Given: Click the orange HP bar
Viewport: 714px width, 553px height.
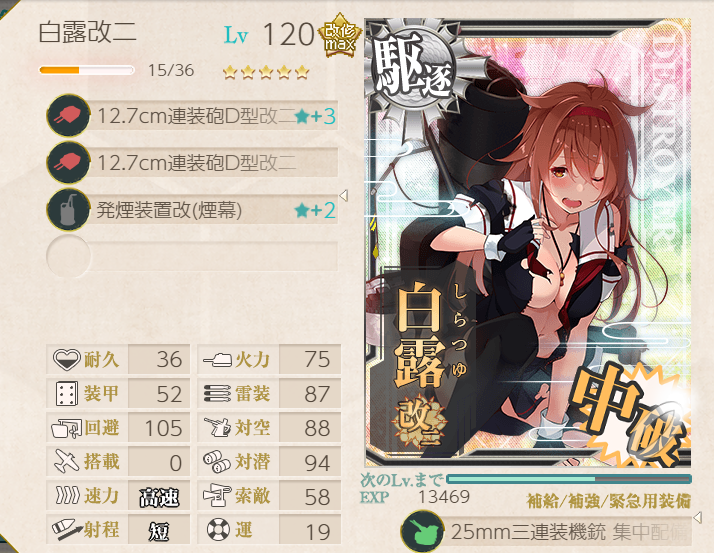Looking at the screenshot, I should (x=87, y=70).
